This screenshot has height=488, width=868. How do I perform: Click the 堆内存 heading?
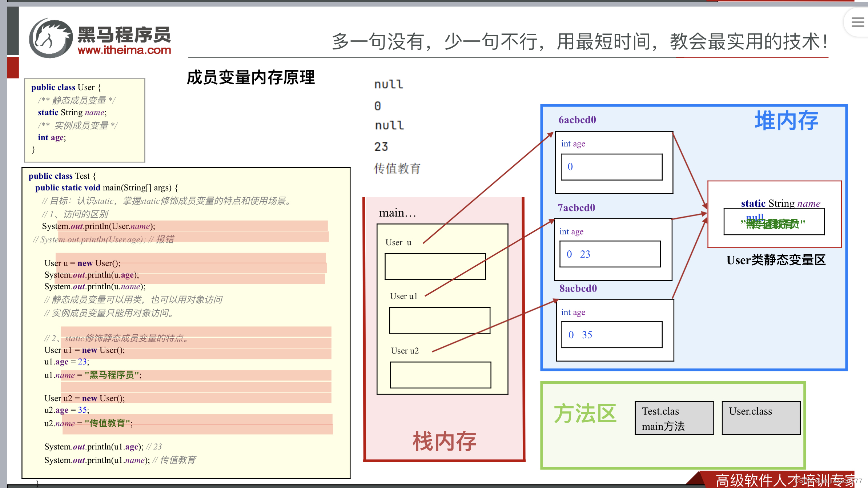(786, 121)
